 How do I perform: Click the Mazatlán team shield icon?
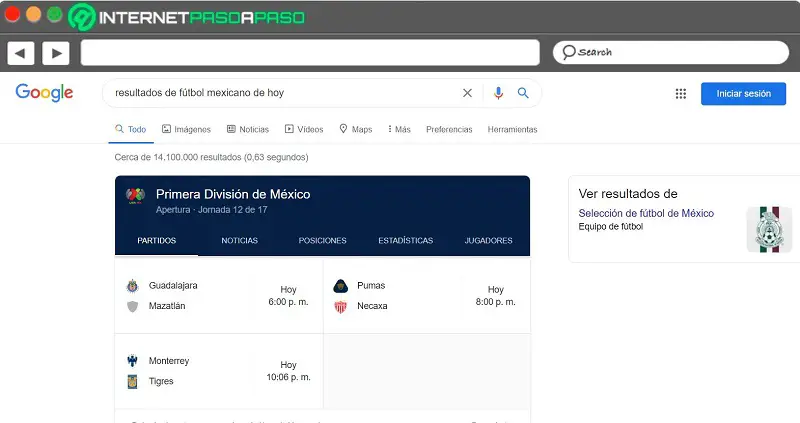(132, 306)
